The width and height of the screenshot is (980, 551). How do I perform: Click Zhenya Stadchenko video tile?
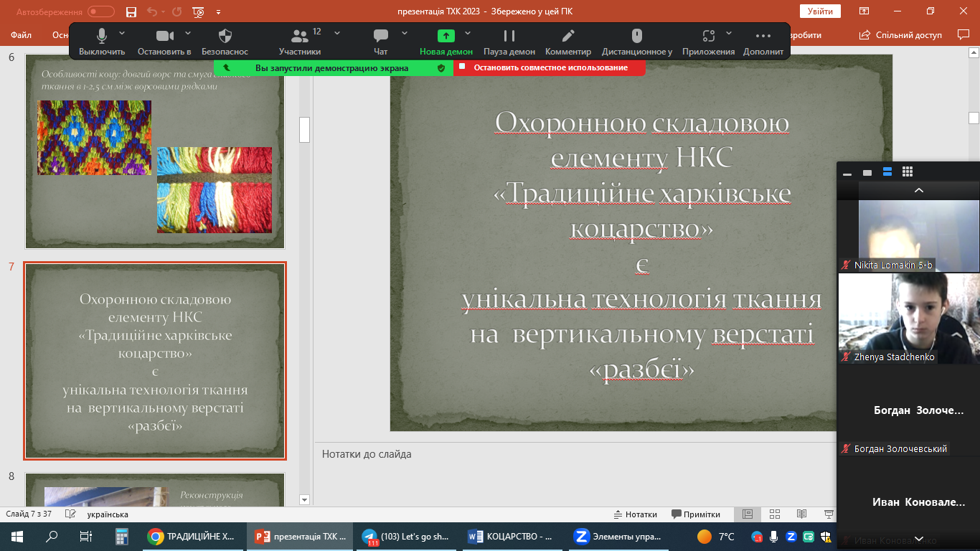point(908,319)
